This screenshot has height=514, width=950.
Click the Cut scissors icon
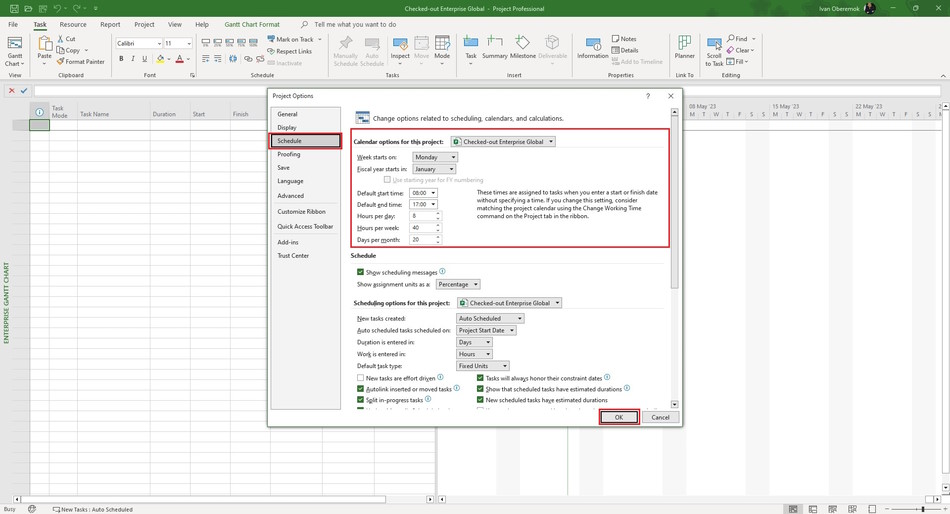coord(61,39)
